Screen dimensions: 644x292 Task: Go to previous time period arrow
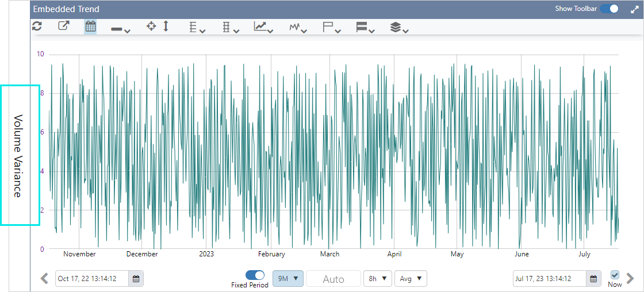(45, 279)
